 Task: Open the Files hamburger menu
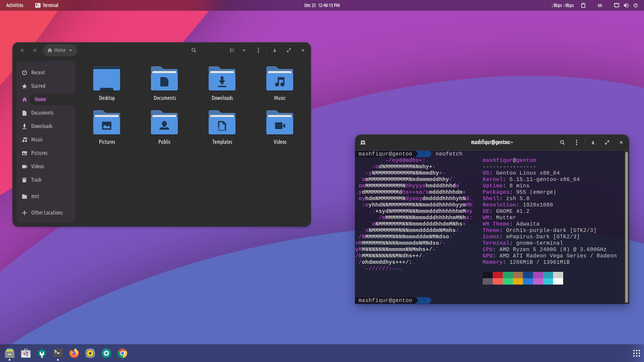point(258,50)
